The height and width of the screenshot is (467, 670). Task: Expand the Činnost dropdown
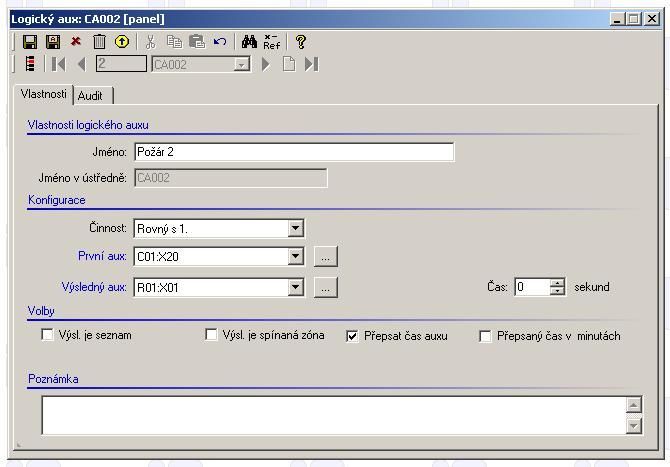point(295,229)
